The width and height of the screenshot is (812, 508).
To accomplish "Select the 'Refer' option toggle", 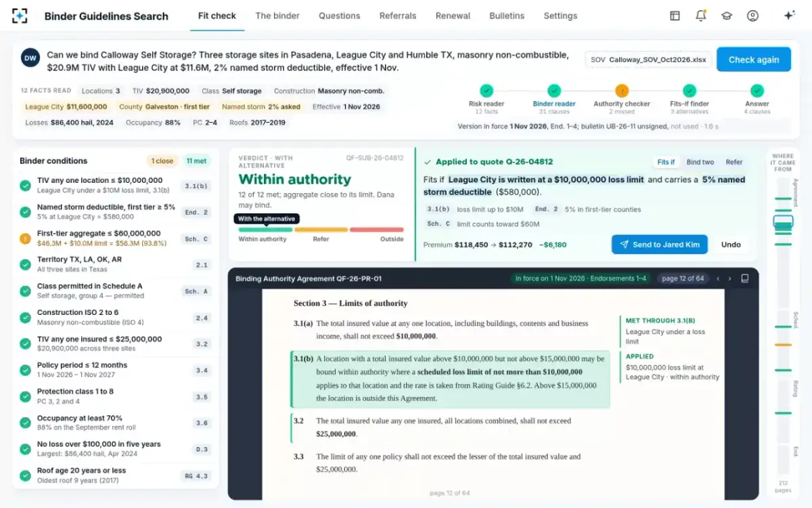I will 734,163.
